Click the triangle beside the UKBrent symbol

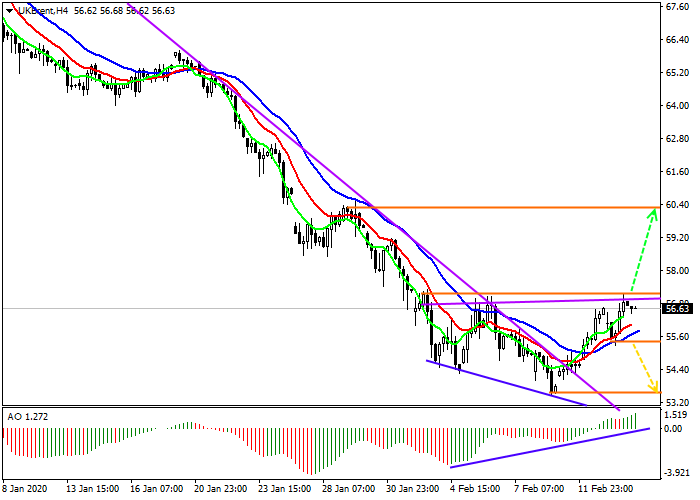[9, 10]
